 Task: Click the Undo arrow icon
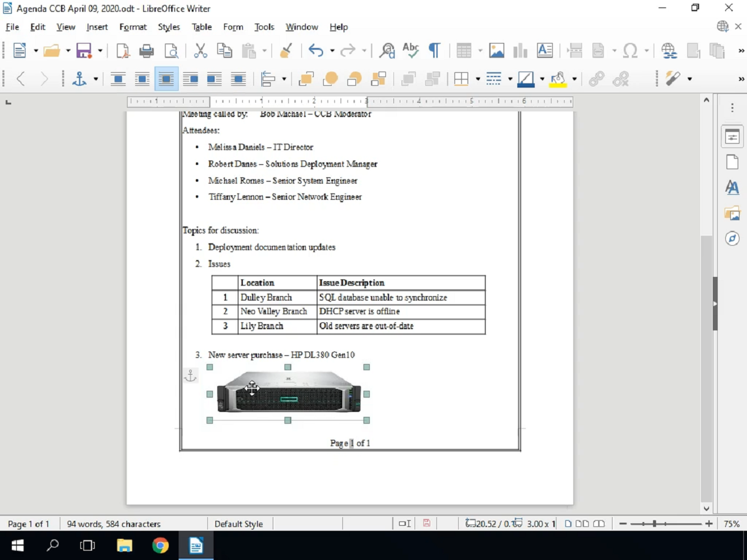tap(316, 50)
